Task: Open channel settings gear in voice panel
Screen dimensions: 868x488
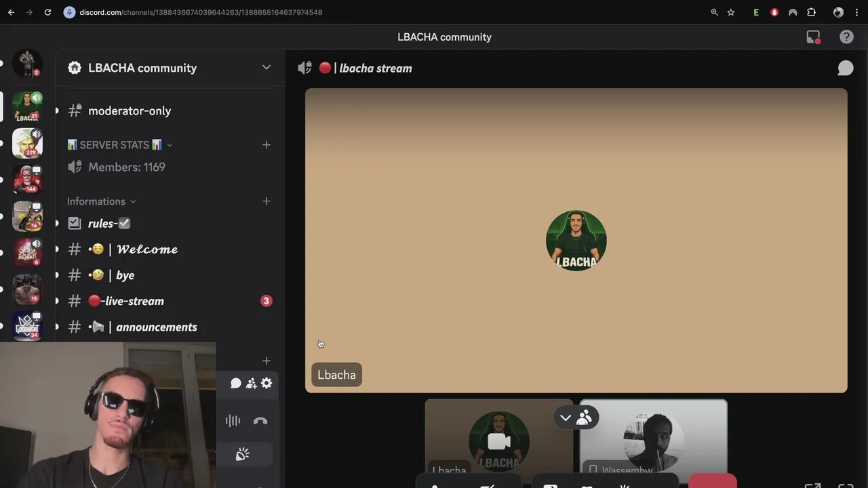Action: (267, 383)
